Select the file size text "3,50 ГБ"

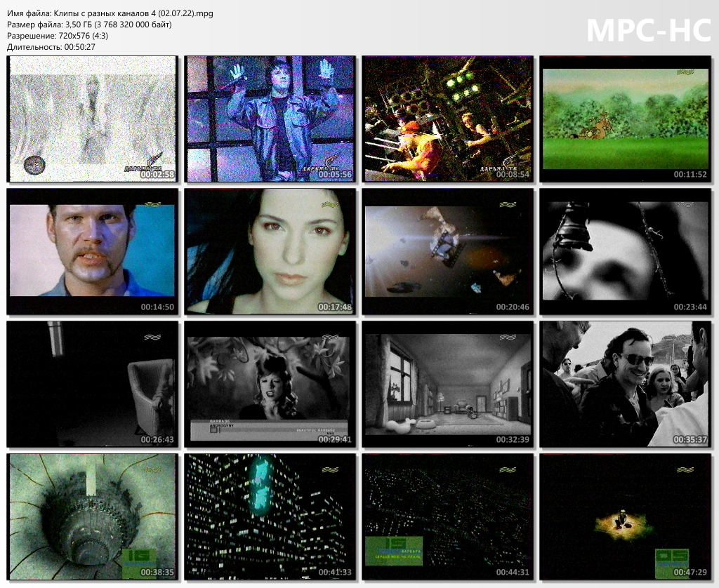tap(79, 25)
